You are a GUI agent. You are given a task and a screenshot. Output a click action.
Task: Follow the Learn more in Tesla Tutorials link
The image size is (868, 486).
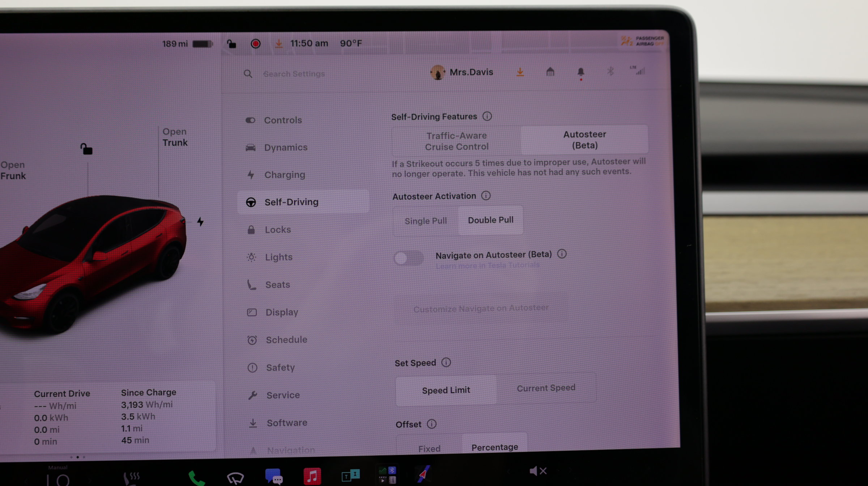coord(488,265)
